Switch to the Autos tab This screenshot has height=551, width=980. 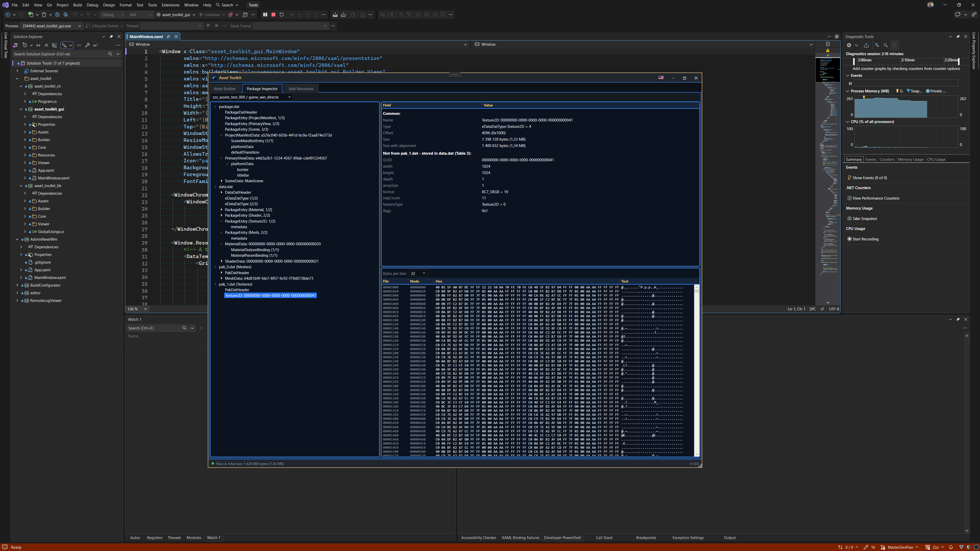(135, 538)
